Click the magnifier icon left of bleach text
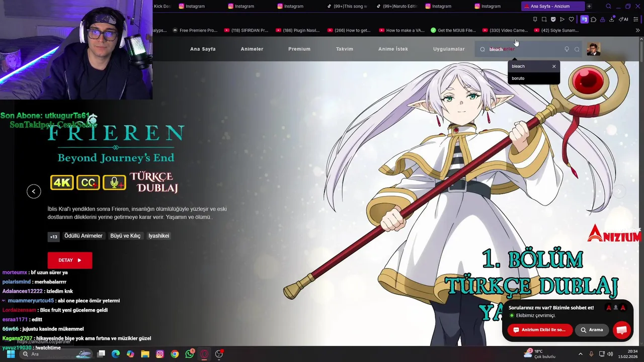 pyautogui.click(x=482, y=49)
